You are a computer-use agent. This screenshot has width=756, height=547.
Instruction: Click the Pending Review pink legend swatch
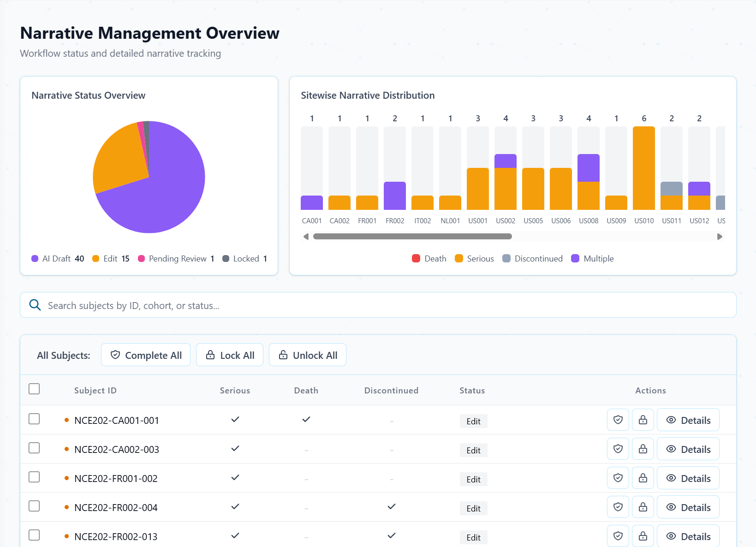click(x=142, y=259)
